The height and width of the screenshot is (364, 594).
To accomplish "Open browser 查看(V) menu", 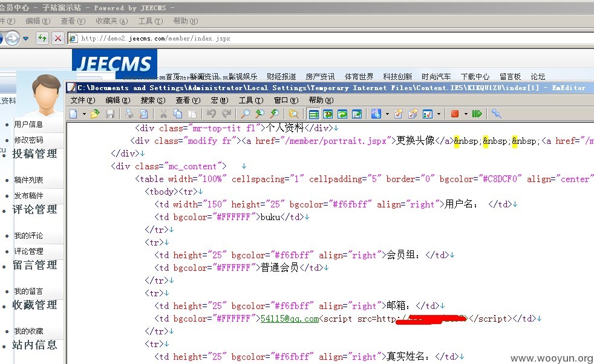I will click(73, 21).
